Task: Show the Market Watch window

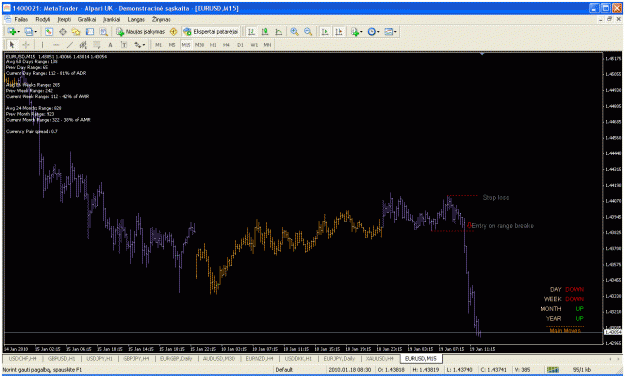Action: pos(49,31)
